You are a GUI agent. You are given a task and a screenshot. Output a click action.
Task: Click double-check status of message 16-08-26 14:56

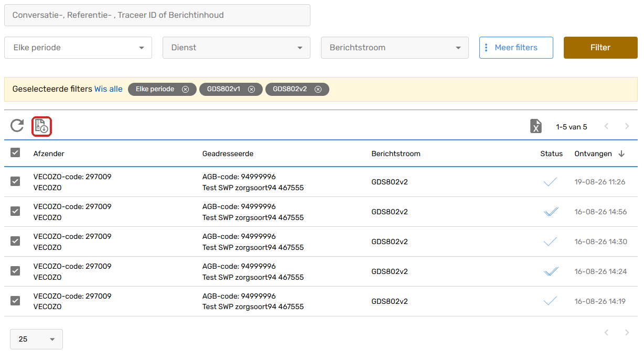(551, 212)
